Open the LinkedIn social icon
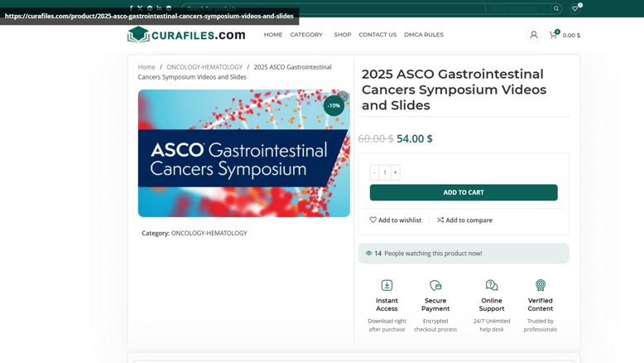Image resolution: width=644 pixels, height=363 pixels. (159, 8)
